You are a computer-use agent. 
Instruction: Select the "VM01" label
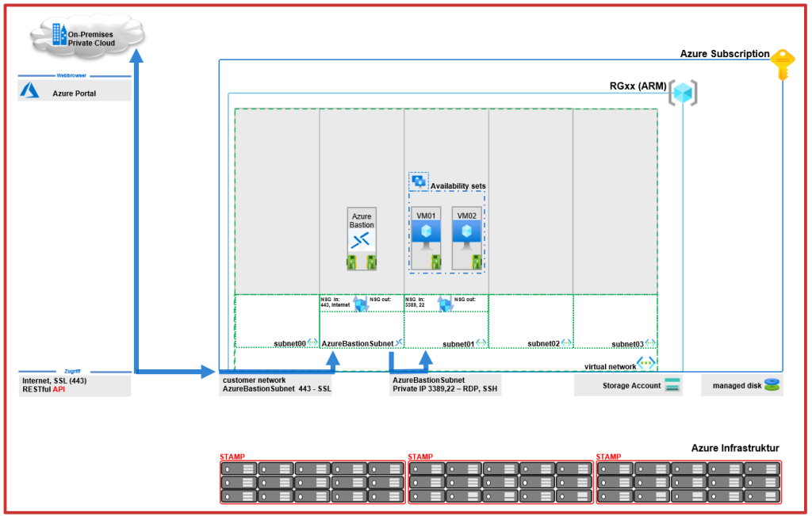pyautogui.click(x=426, y=216)
